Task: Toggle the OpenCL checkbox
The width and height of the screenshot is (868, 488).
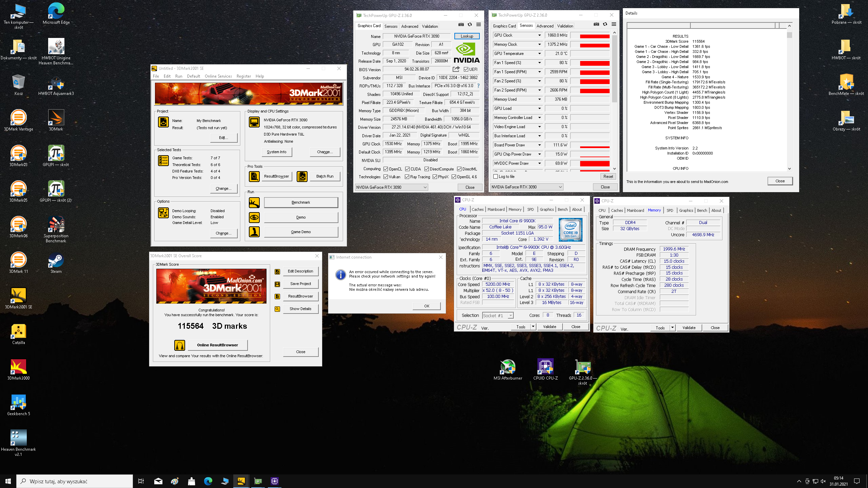Action: pyautogui.click(x=386, y=169)
